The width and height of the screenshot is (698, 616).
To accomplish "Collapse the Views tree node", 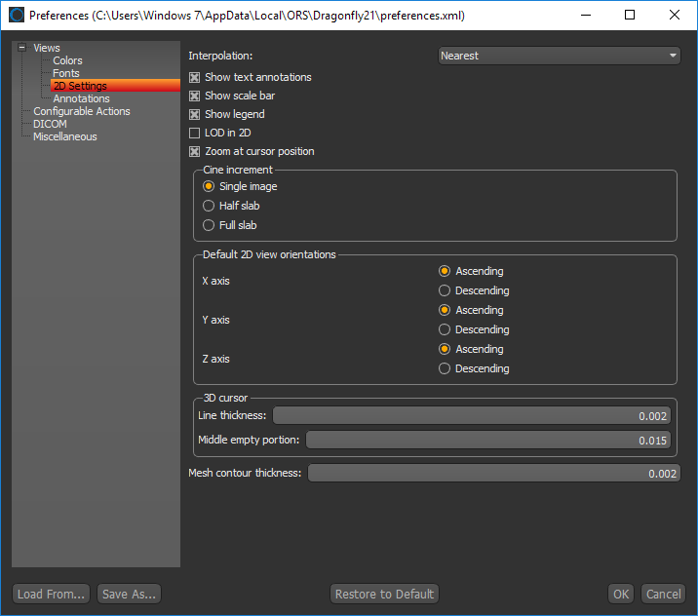I will point(22,48).
